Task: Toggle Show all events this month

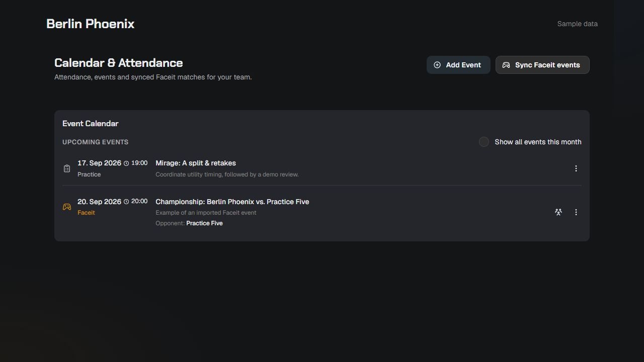Action: click(484, 142)
